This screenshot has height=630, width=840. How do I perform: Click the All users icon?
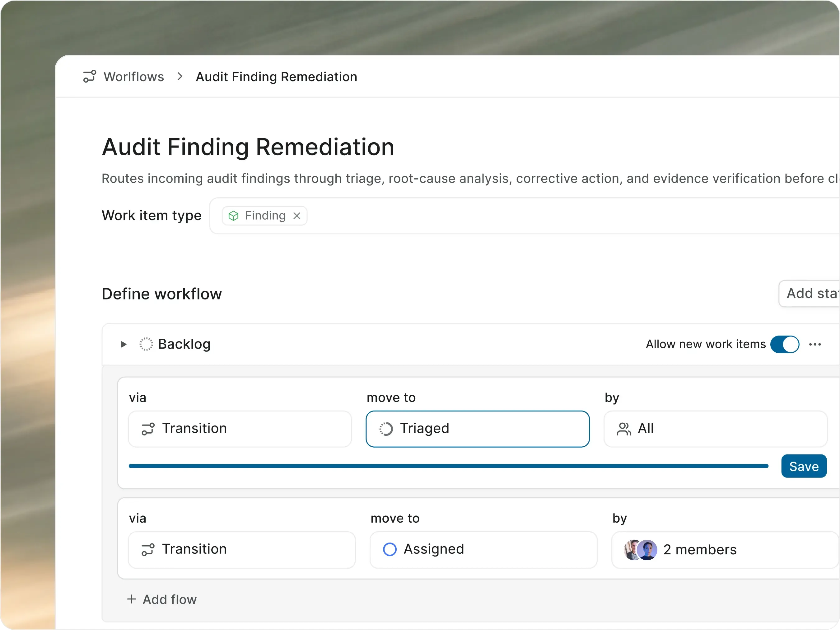(624, 429)
